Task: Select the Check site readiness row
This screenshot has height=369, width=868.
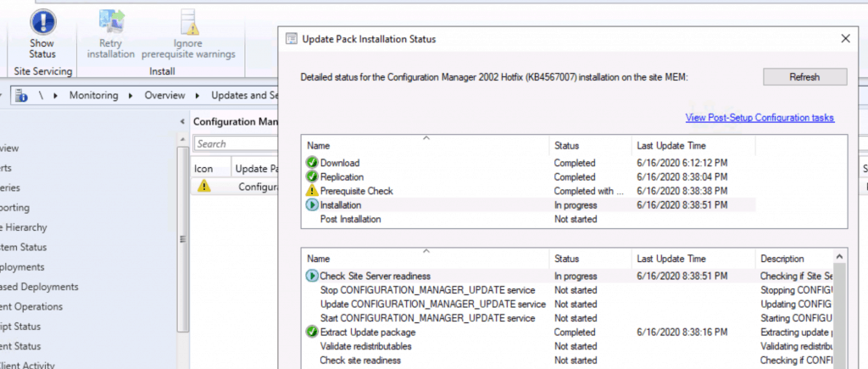Action: [567, 361]
